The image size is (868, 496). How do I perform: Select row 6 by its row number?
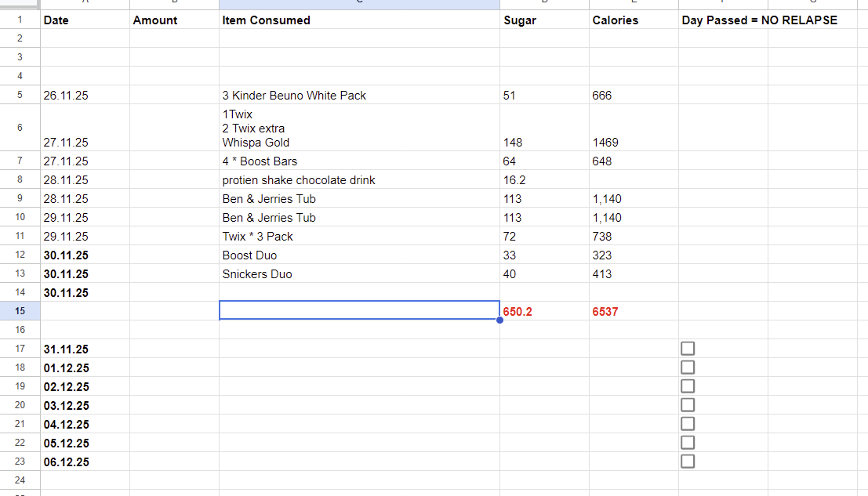20,128
